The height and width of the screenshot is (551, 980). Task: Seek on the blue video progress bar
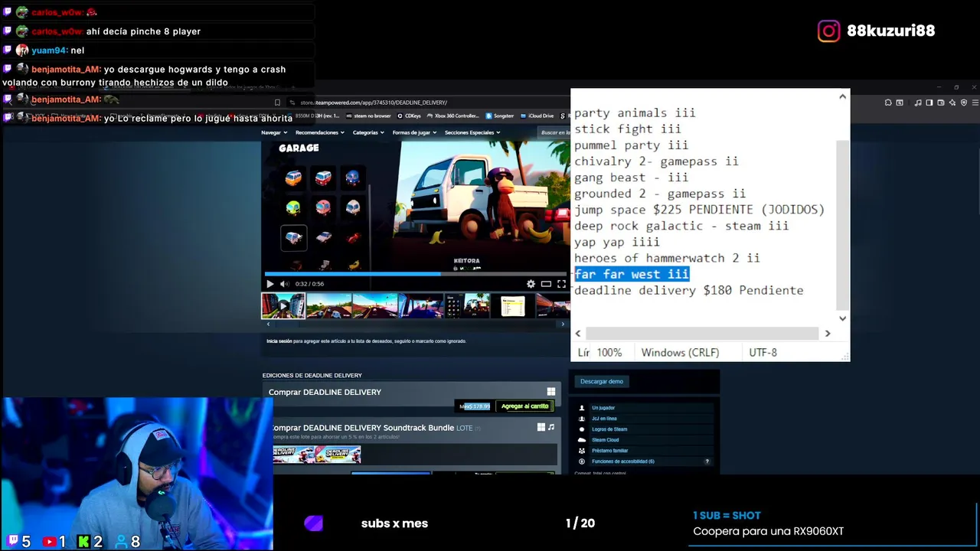(x=416, y=273)
